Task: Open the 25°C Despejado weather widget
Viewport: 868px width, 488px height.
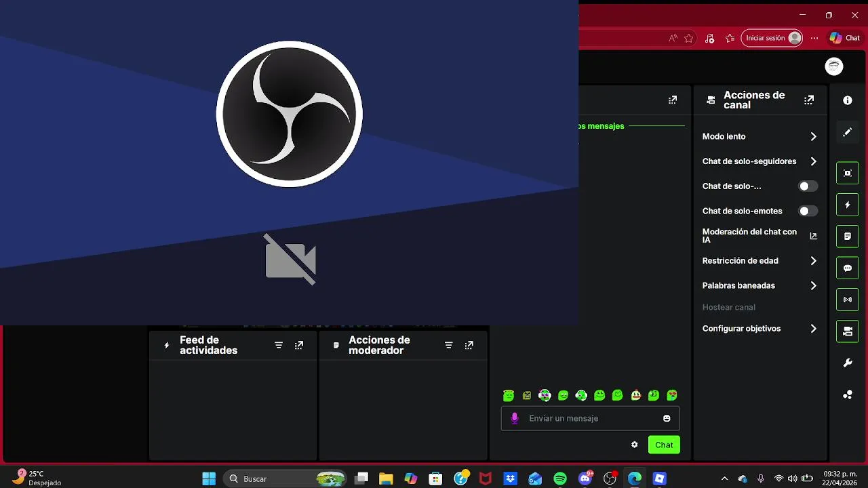Action: point(37,478)
